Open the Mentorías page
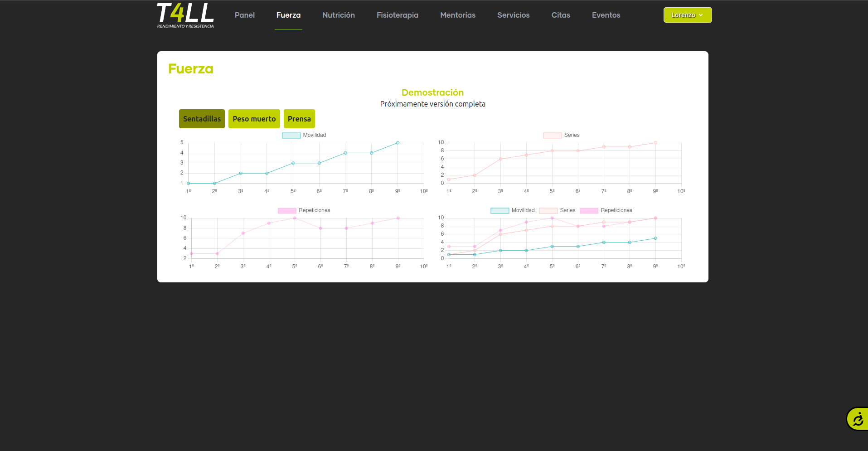The width and height of the screenshot is (868, 451). click(x=458, y=15)
